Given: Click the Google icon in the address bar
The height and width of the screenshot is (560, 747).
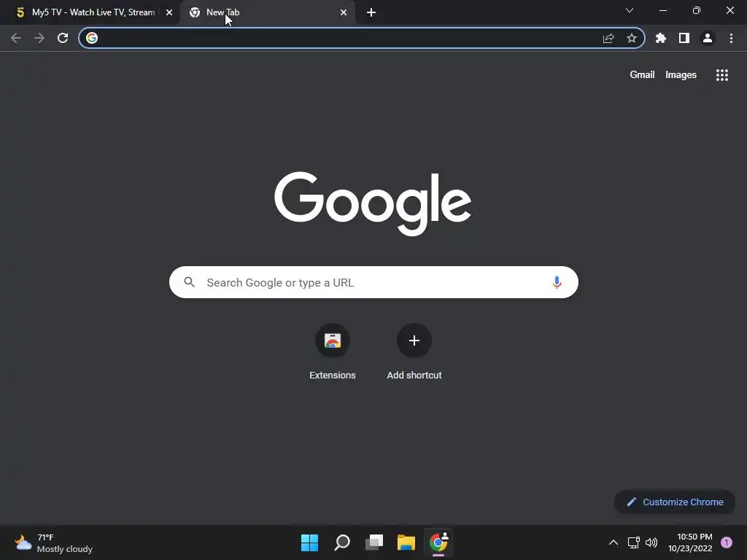Looking at the screenshot, I should [x=92, y=38].
